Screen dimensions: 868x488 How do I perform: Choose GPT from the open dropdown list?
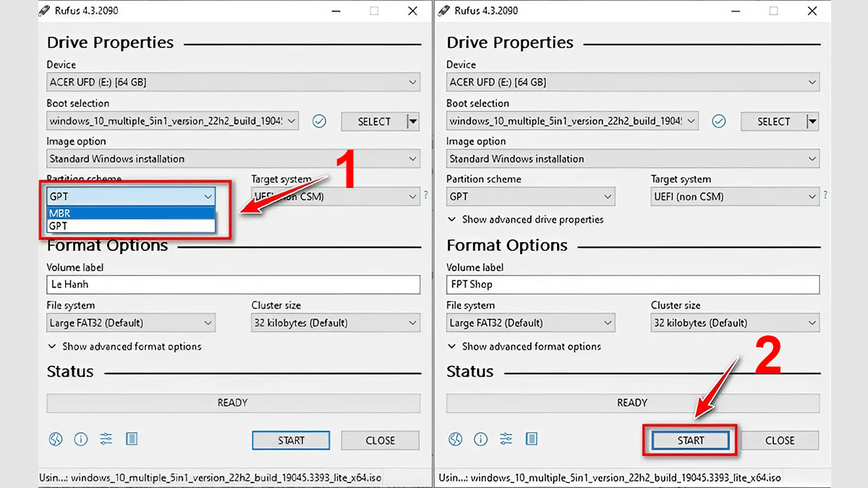[131, 226]
